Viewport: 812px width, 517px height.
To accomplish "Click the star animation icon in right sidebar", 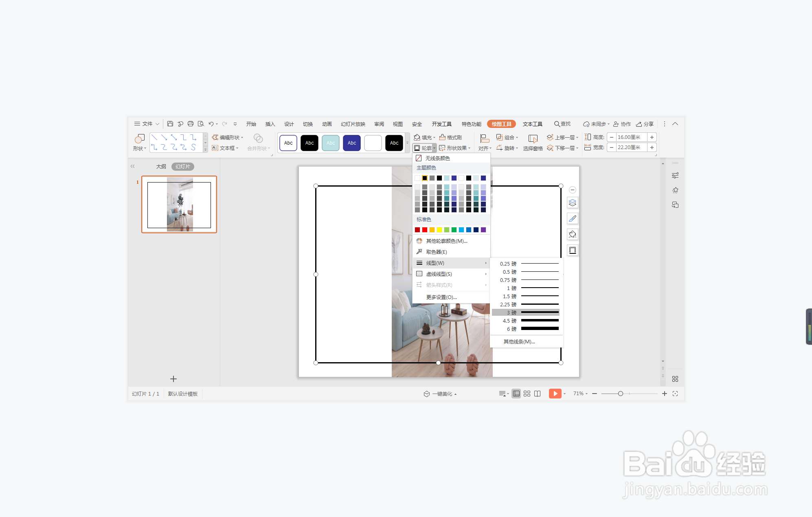I will pos(675,190).
